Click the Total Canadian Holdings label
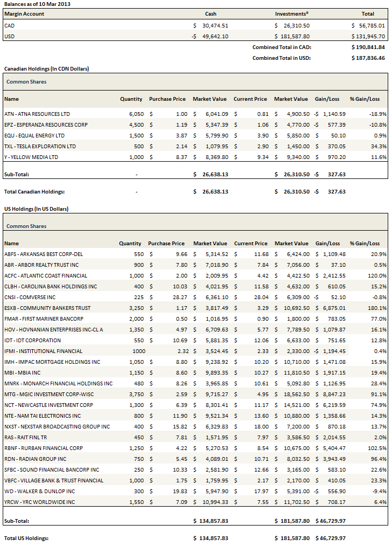Viewport: 392px width, 546px height. (34, 191)
